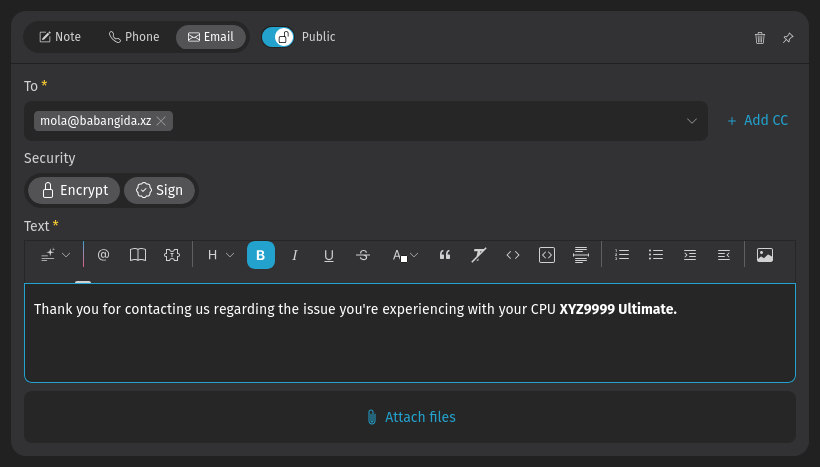Switch to the Note article type
The width and height of the screenshot is (820, 467).
(60, 37)
